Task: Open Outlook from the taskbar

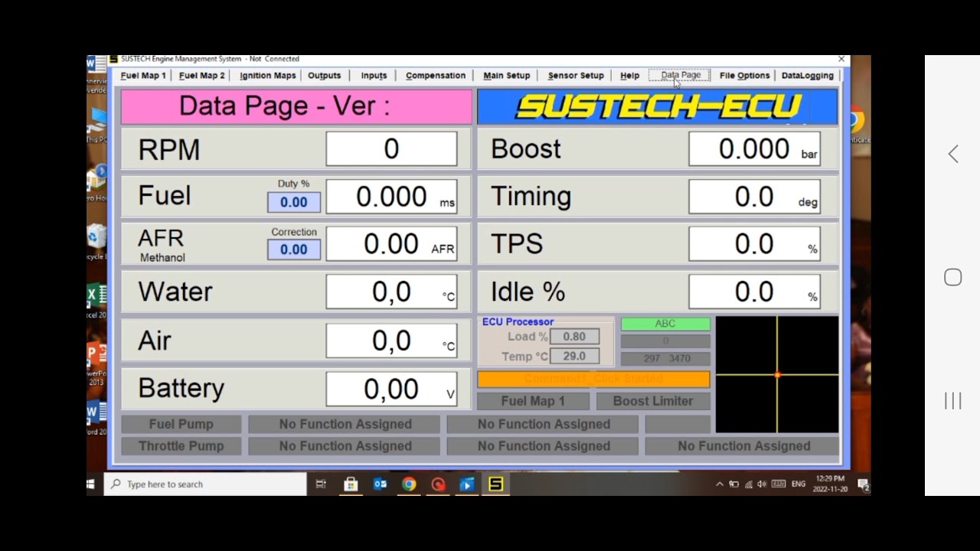Action: click(380, 484)
